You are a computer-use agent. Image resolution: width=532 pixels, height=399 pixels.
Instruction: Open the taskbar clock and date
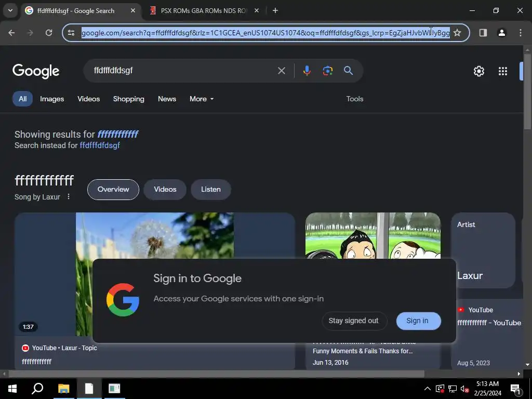pyautogui.click(x=487, y=389)
